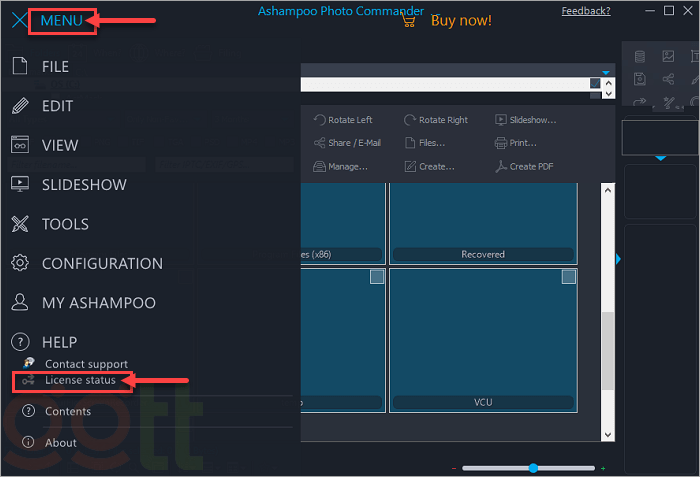Open License status under Help
The width and height of the screenshot is (700, 477).
(79, 380)
